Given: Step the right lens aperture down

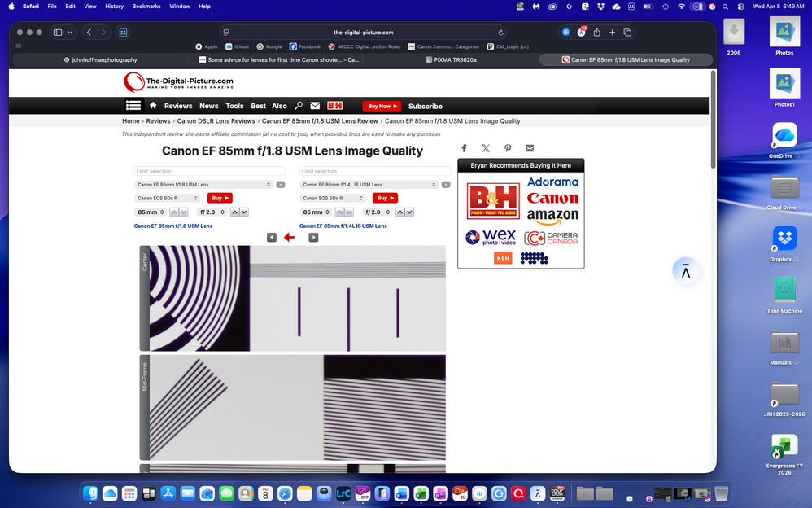Looking at the screenshot, I should pyautogui.click(x=409, y=212).
